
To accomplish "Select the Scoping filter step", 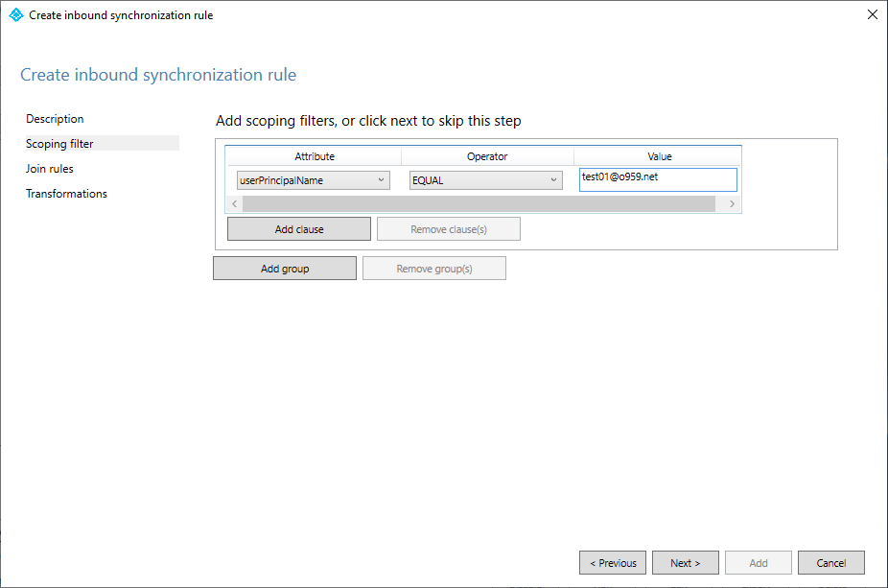I will pyautogui.click(x=102, y=143).
